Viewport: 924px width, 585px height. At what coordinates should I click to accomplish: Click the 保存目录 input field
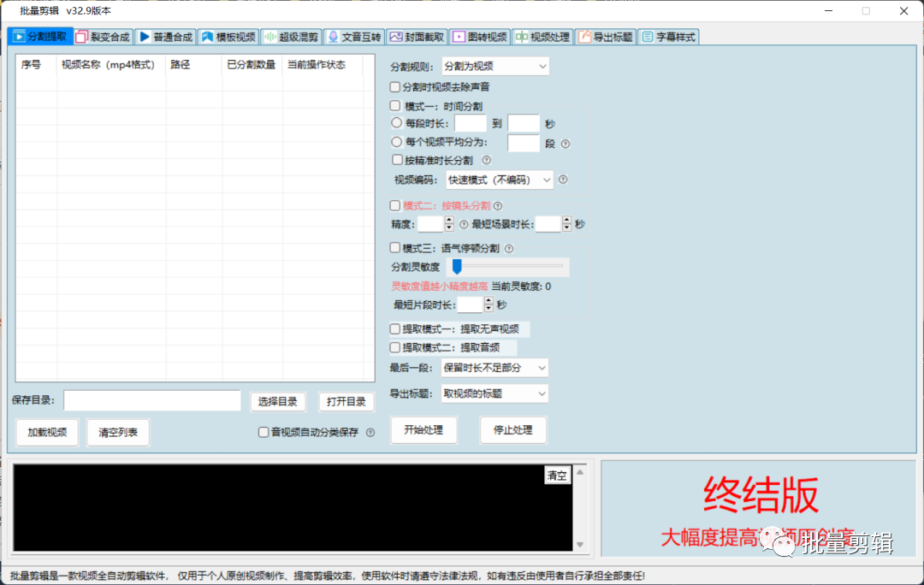[152, 400]
